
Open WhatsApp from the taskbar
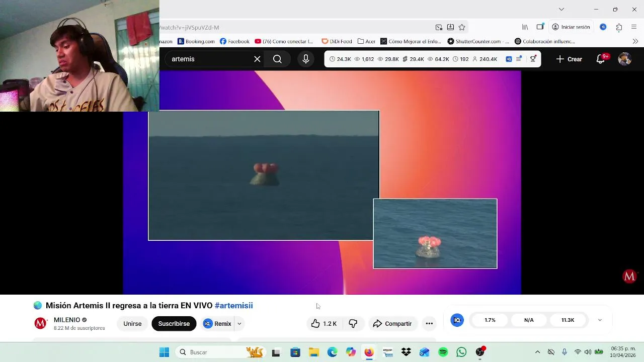click(x=461, y=352)
